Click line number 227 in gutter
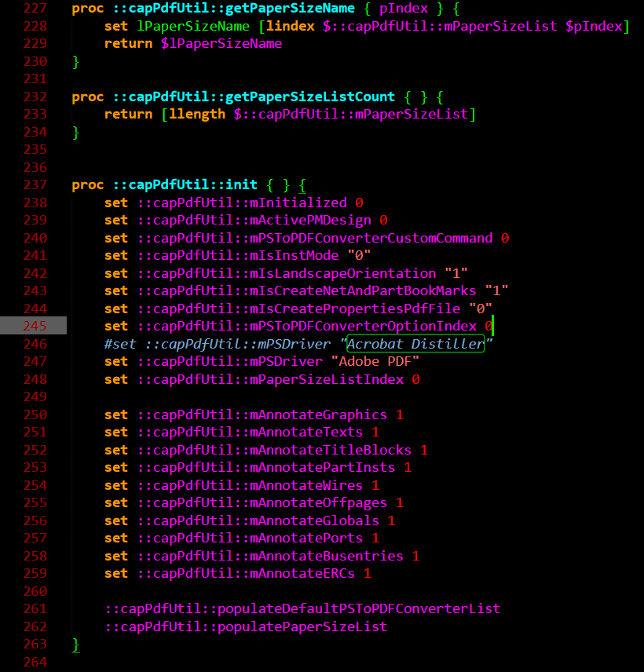644x672 pixels. tap(35, 8)
